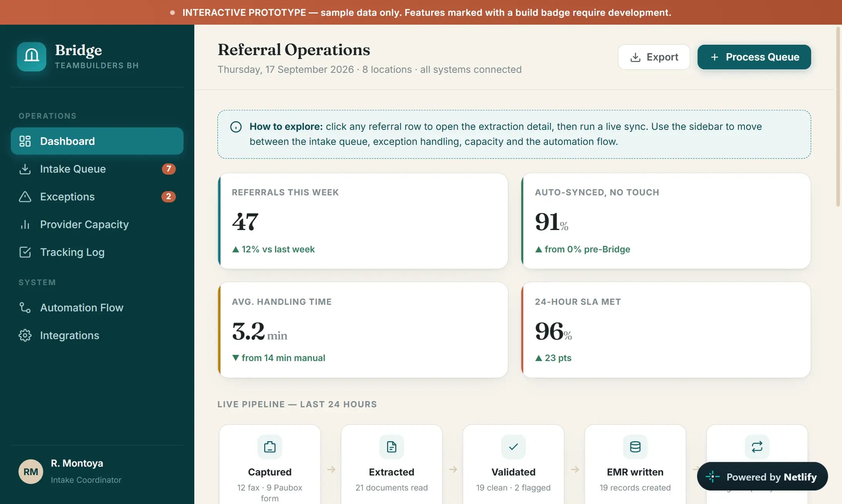The height and width of the screenshot is (504, 842).
Task: Click the sync arrows pipeline stage icon
Action: (757, 447)
